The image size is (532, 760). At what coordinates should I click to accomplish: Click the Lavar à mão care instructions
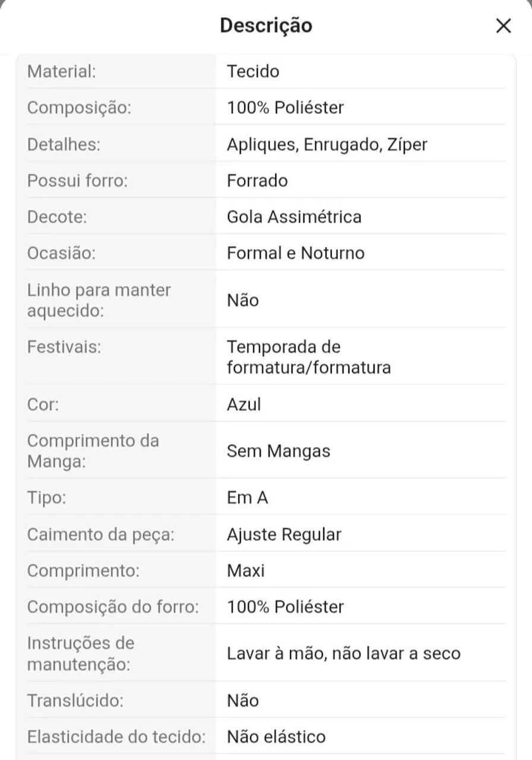(x=344, y=654)
